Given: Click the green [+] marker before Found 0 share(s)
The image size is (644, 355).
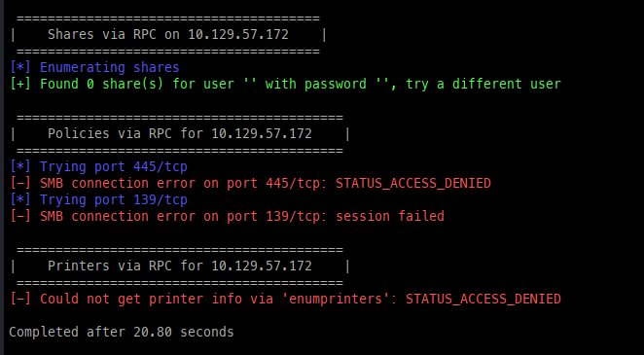Looking at the screenshot, I should click(x=20, y=84).
